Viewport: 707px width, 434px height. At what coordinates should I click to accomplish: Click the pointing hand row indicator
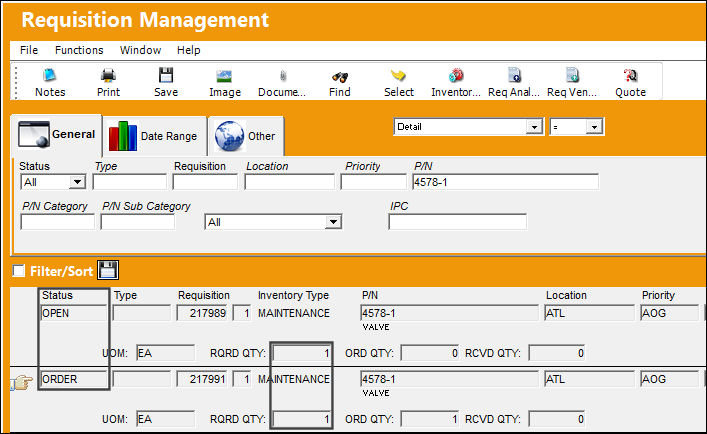(x=22, y=382)
